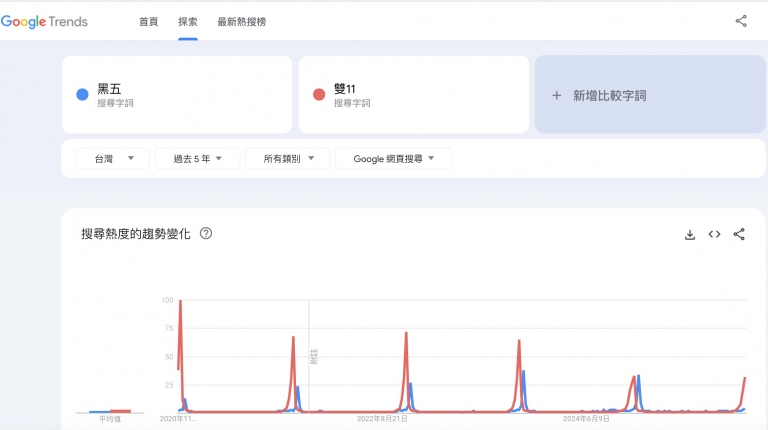Edit the 雙11 search term field

tap(420, 95)
